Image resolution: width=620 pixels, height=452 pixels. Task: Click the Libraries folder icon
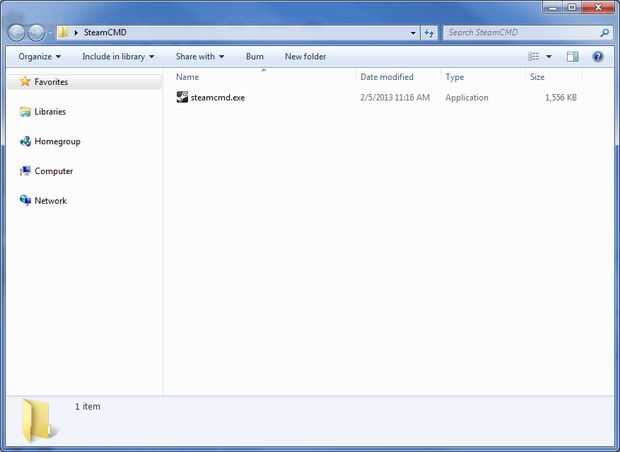click(x=25, y=112)
